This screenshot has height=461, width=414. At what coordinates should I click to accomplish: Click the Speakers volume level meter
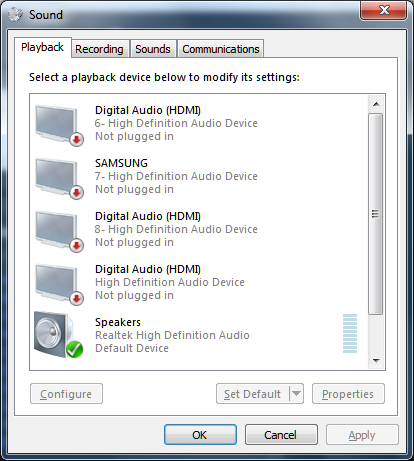pyautogui.click(x=350, y=333)
